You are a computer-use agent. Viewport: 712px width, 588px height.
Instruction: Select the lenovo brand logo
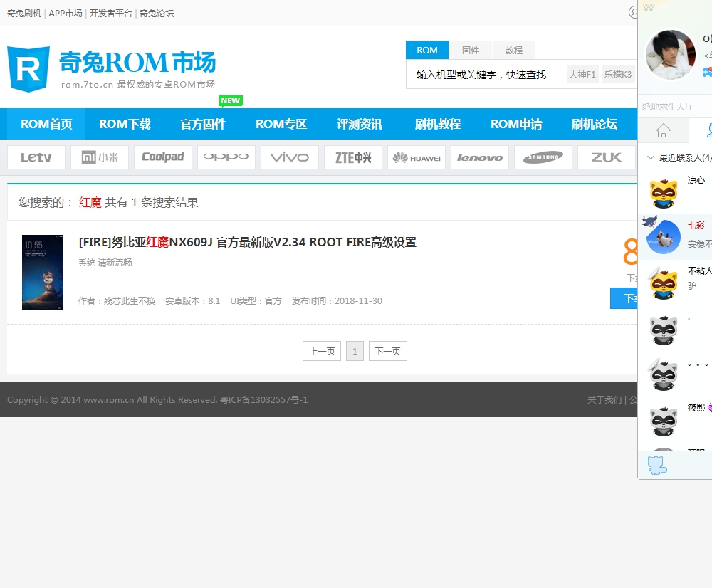pos(479,157)
